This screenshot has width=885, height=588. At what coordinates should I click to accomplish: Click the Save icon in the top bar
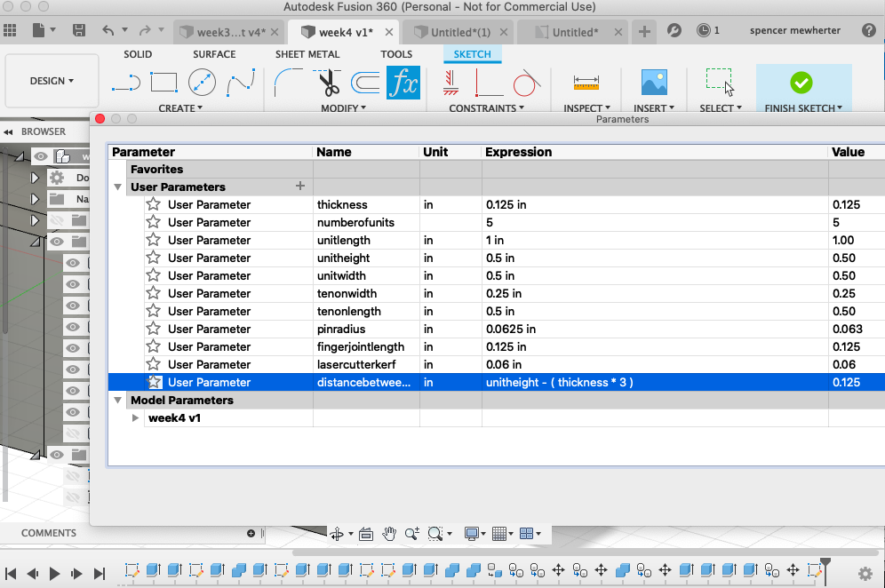[79, 30]
